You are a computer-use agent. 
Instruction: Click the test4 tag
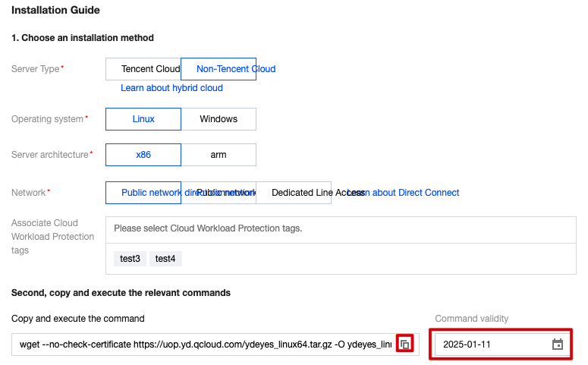pos(165,259)
